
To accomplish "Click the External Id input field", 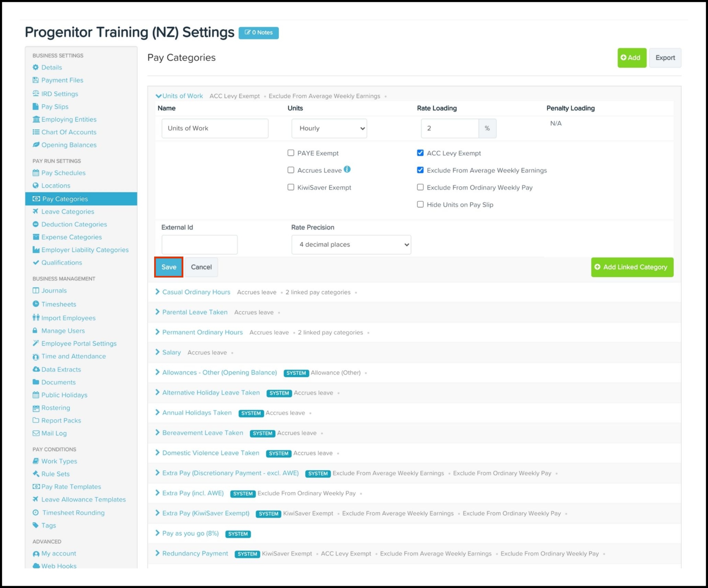I will 199,245.
